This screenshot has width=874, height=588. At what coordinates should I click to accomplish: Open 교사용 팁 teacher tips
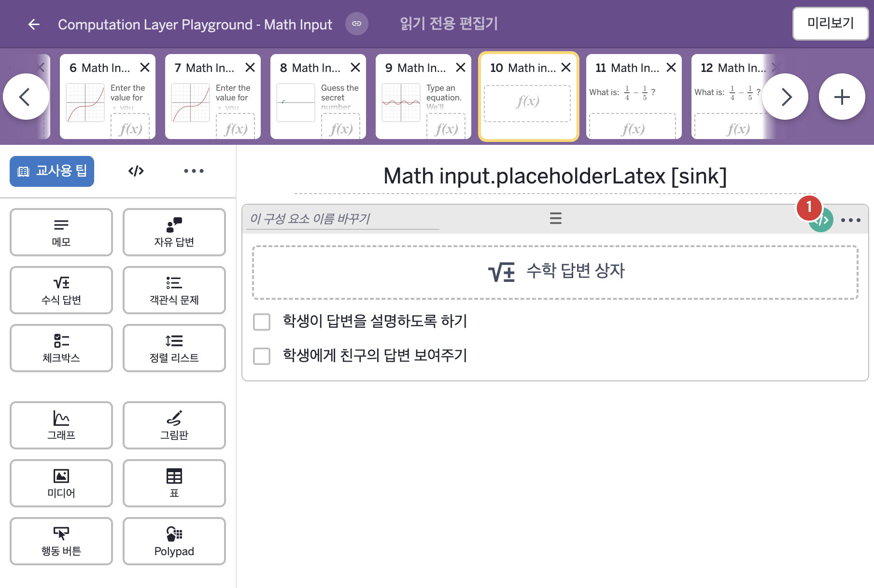coord(52,171)
